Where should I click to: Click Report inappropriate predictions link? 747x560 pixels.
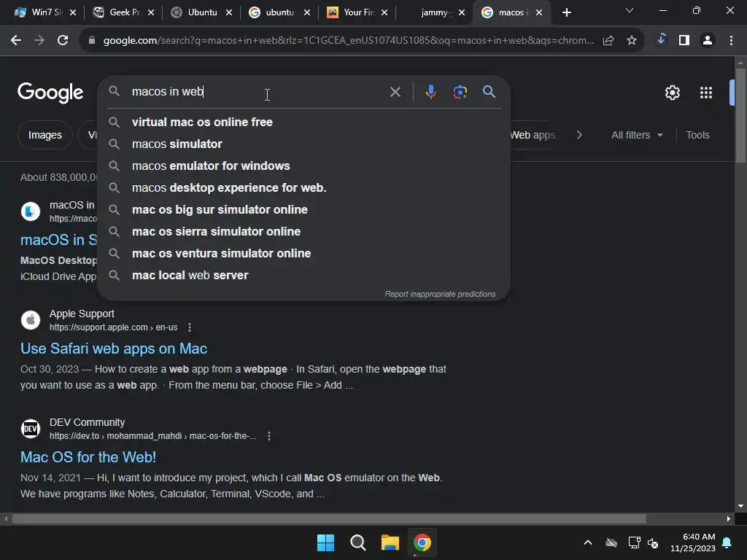pos(440,295)
